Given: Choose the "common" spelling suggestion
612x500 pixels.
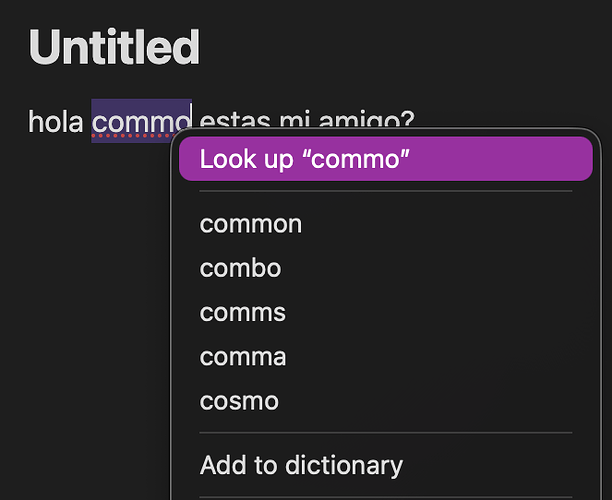Looking at the screenshot, I should pos(251,224).
